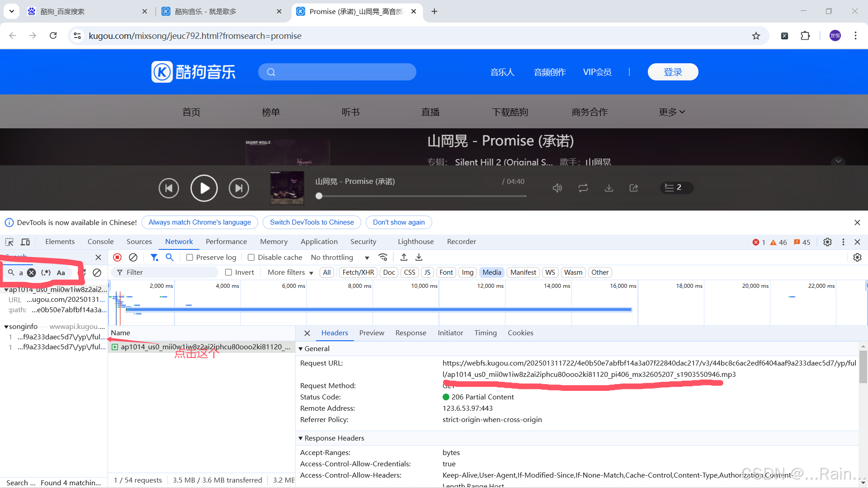This screenshot has width=868, height=488.
Task: Click the song progress slider handle
Action: (319, 196)
